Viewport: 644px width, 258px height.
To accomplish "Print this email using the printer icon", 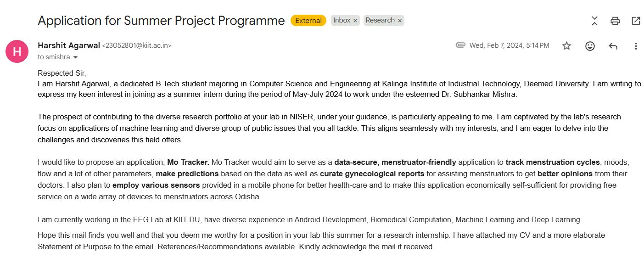I will click(615, 21).
